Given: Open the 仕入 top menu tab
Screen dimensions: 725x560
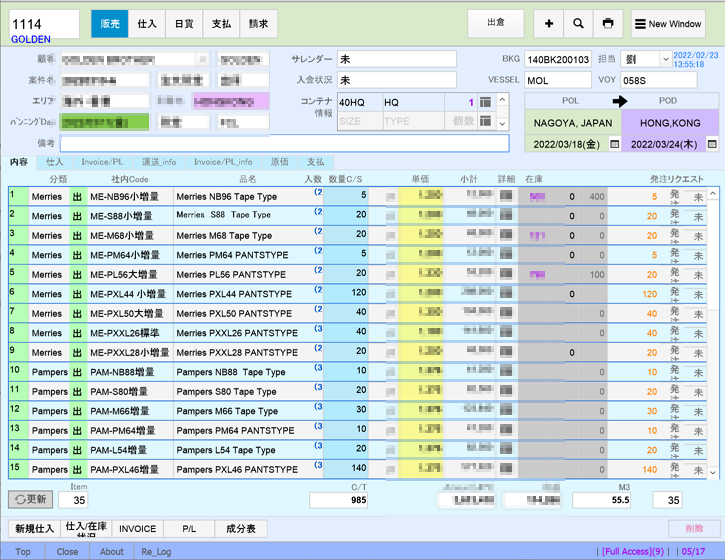Looking at the screenshot, I should pos(147,23).
